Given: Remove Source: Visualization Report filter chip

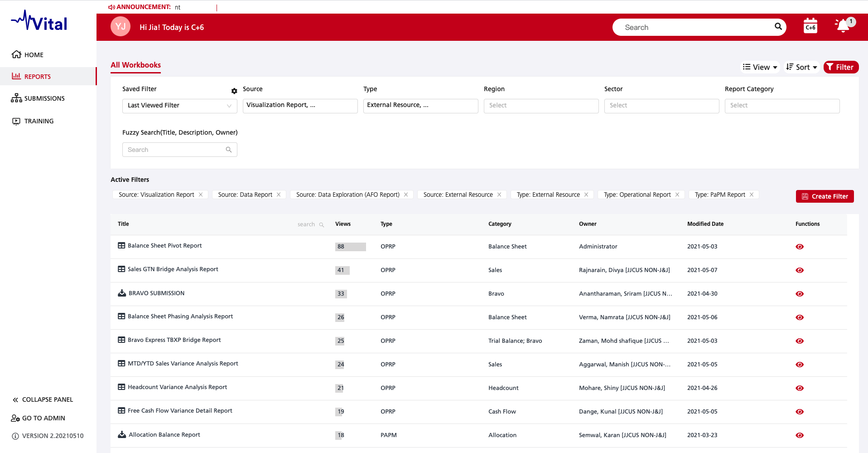Looking at the screenshot, I should [201, 195].
